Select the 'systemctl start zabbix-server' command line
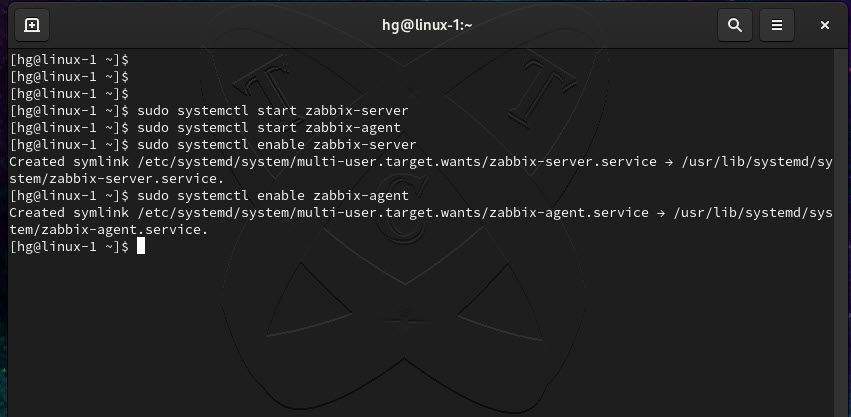851x417 pixels. (x=272, y=111)
